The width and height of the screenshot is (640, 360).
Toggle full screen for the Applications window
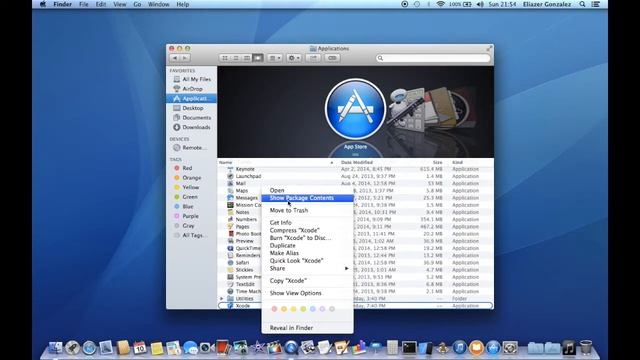[489, 48]
